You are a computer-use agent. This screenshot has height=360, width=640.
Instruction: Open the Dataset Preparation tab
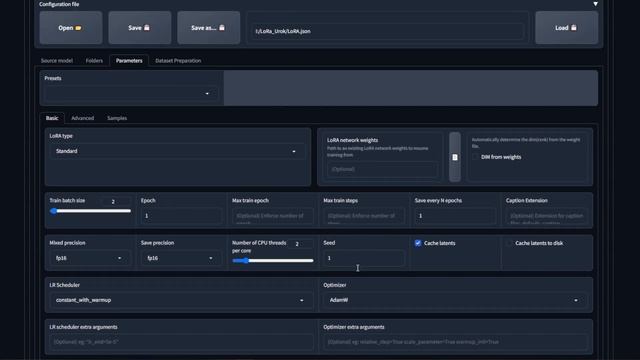point(178,60)
